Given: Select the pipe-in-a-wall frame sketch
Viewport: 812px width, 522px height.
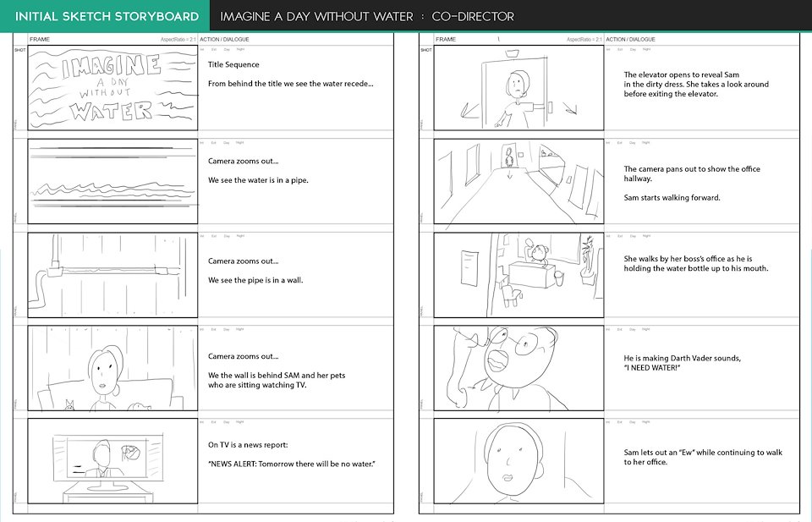Looking at the screenshot, I should tap(112, 274).
